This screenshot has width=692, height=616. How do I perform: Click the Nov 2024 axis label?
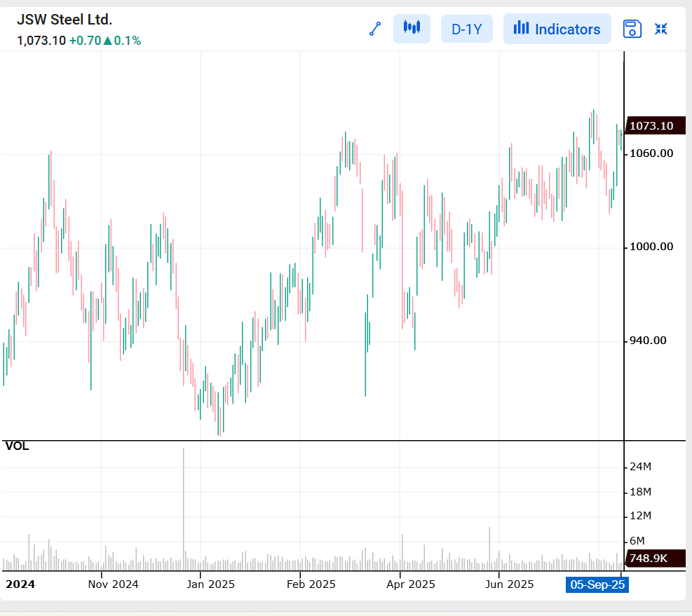click(113, 584)
